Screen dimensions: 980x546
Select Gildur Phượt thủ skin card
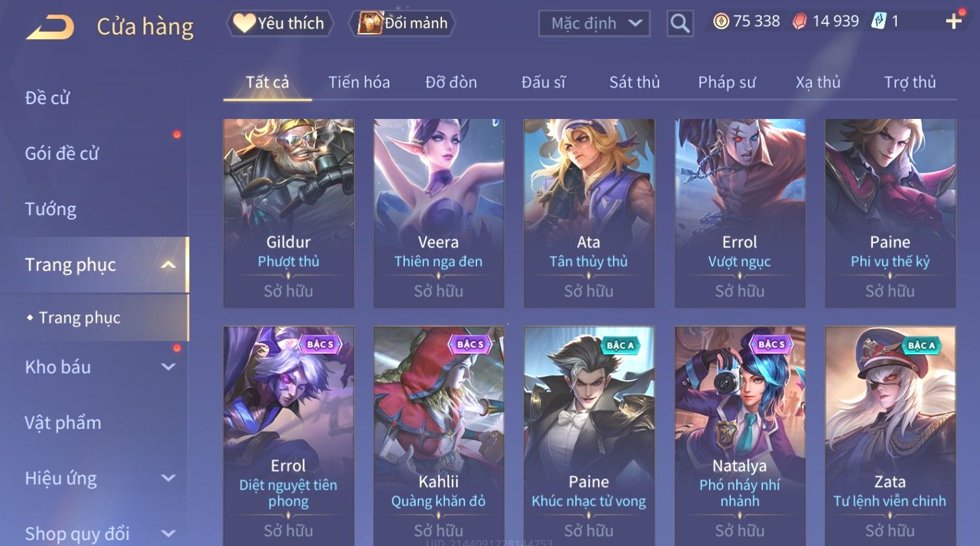(289, 213)
